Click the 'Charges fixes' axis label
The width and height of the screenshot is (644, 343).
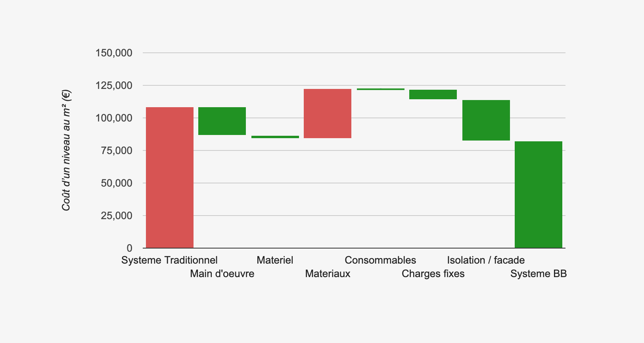[433, 274]
